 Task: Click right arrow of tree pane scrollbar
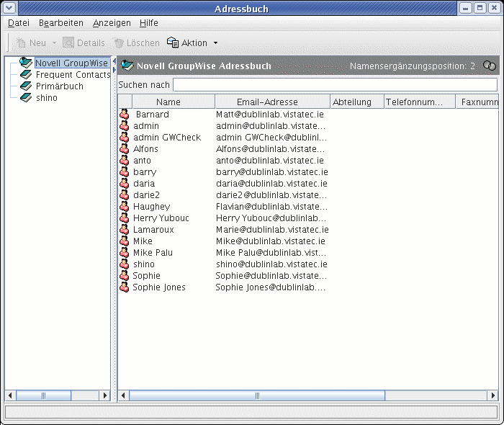pyautogui.click(x=105, y=395)
